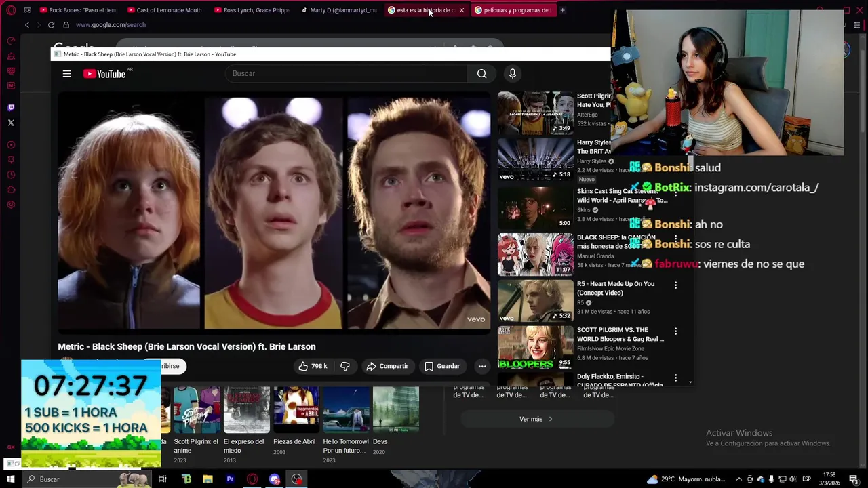Open the pinboard pin icon in sidebar
The width and height of the screenshot is (868, 488).
(11, 159)
